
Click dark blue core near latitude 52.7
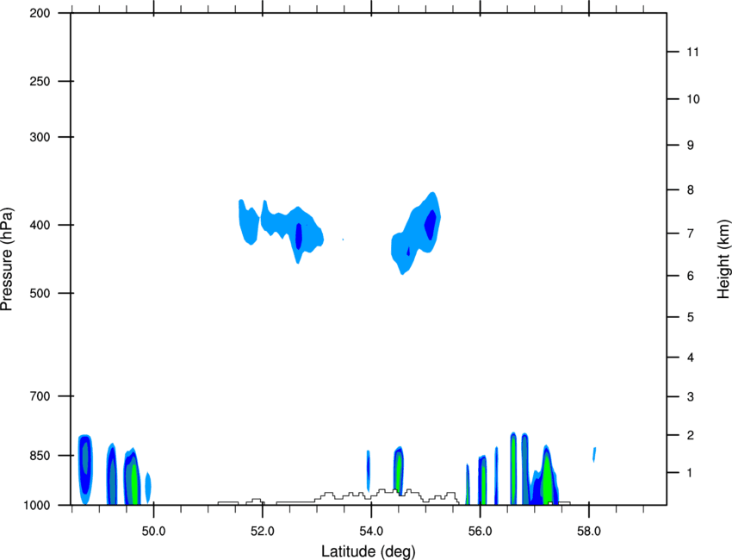(x=299, y=236)
